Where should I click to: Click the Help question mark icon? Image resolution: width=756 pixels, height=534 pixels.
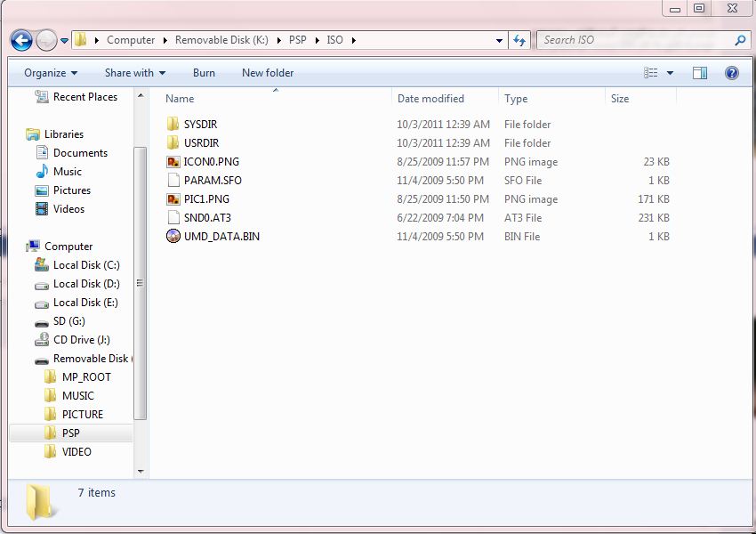coord(731,73)
